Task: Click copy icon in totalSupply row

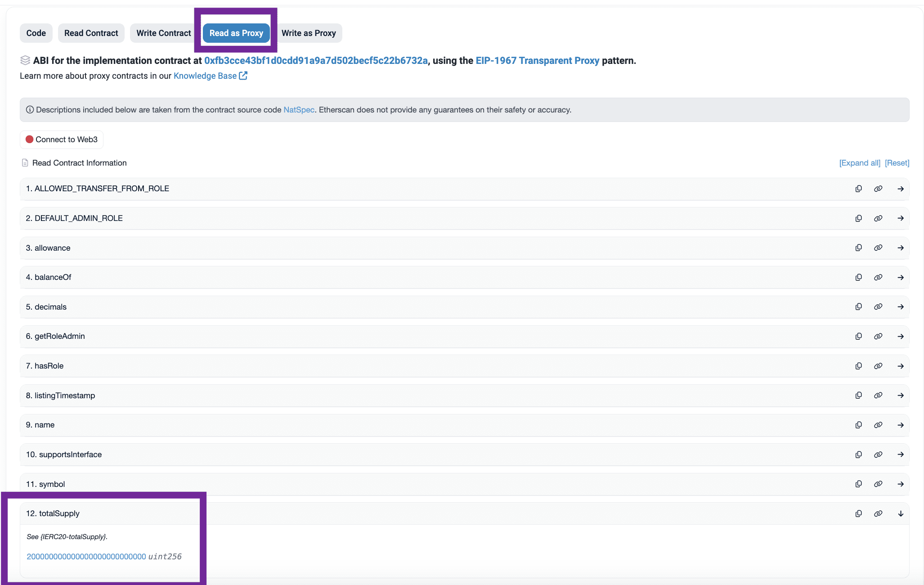Action: pos(858,514)
